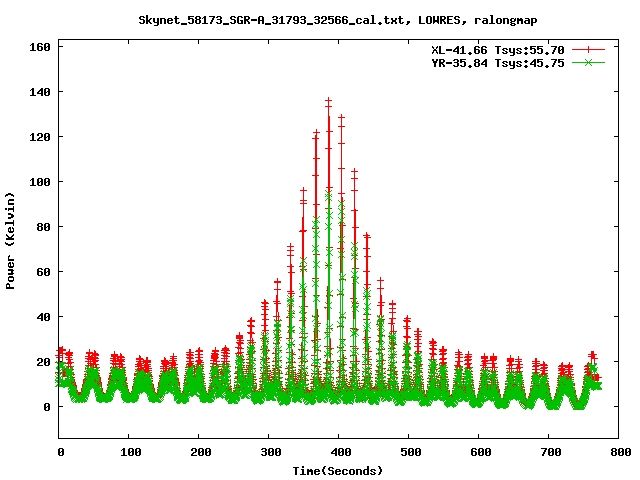Image resolution: width=640 pixels, height=480 pixels.
Task: Click the y-axis tick label 60
Action: coord(43,272)
